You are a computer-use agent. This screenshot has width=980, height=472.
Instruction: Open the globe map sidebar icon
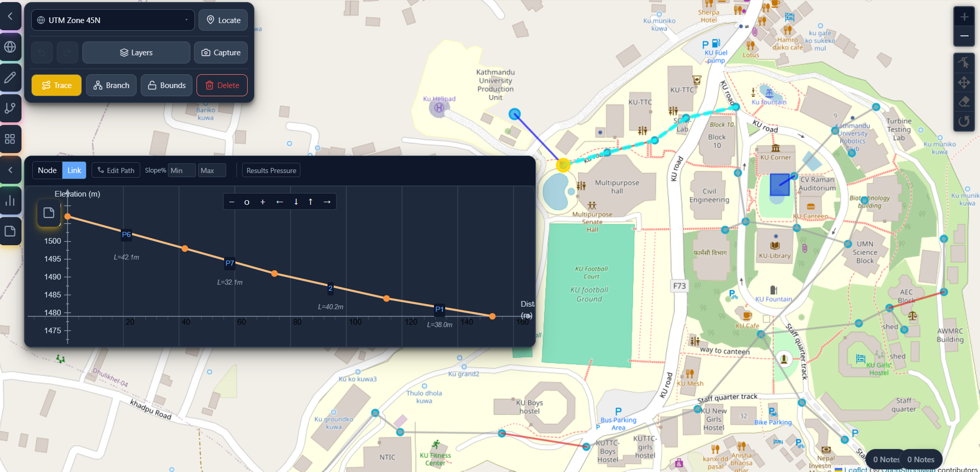click(x=10, y=47)
